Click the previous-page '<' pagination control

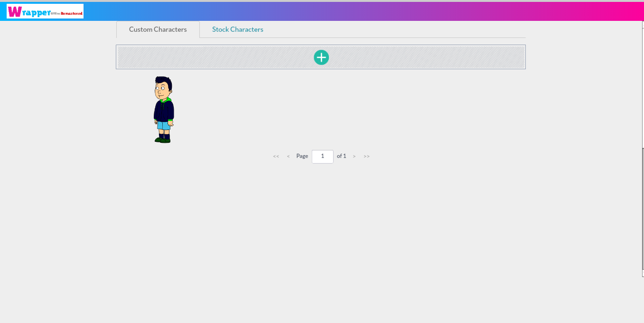(x=288, y=156)
